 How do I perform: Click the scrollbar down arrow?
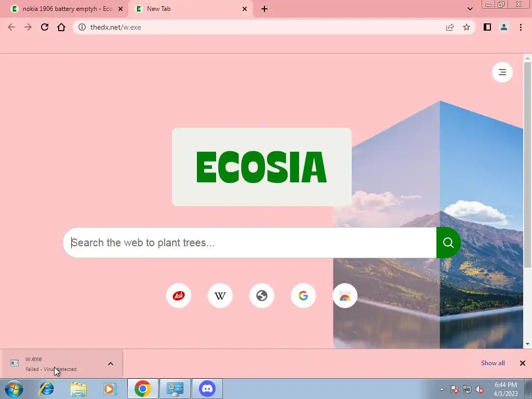527,344
